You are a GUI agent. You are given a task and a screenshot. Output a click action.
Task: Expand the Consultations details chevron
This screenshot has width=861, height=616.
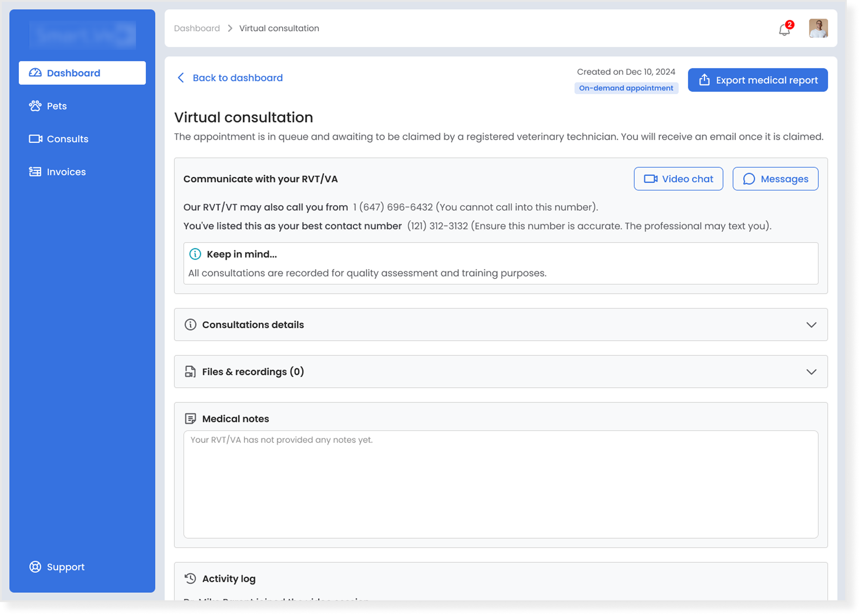811,325
